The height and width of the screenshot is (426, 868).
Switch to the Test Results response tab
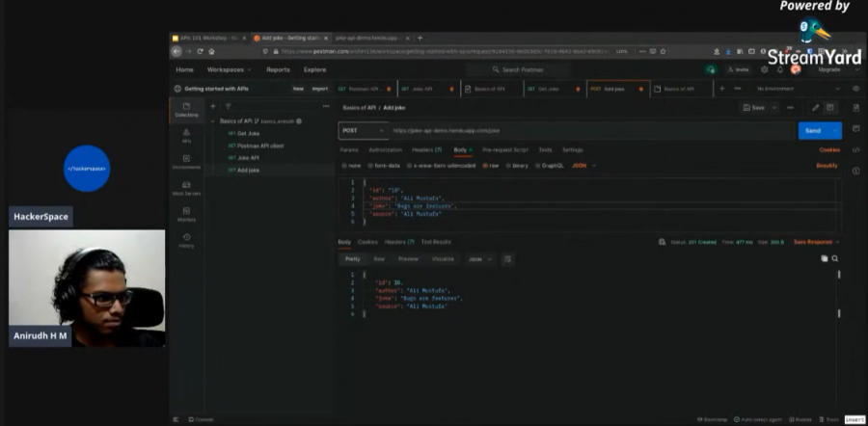point(435,242)
